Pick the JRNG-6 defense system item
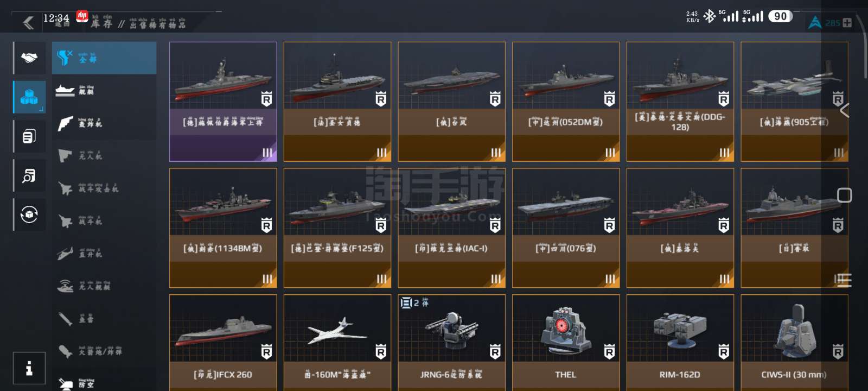868x391 pixels. (451, 343)
